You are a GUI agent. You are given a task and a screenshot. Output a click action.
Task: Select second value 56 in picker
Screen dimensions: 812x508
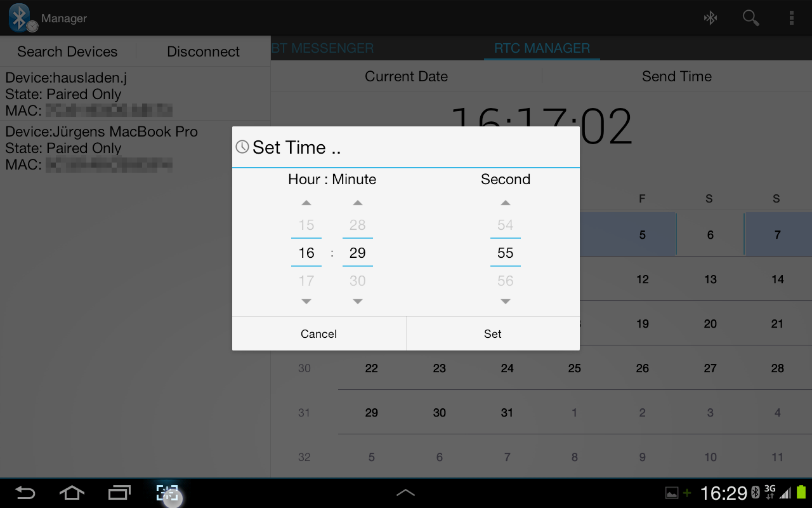[506, 281]
